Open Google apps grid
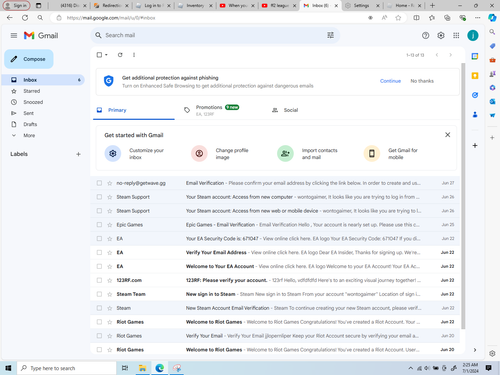The height and width of the screenshot is (375, 500). 456,35
